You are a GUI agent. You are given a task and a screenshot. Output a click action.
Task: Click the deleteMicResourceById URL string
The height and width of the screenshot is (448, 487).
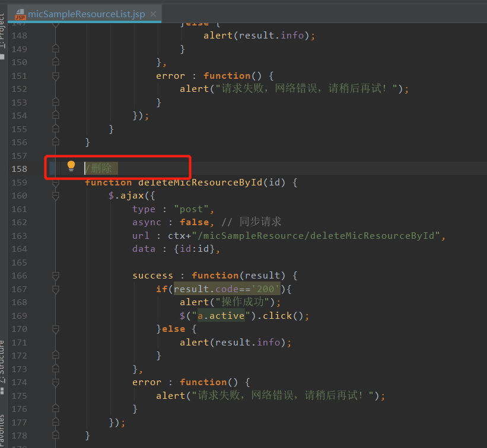(316, 236)
